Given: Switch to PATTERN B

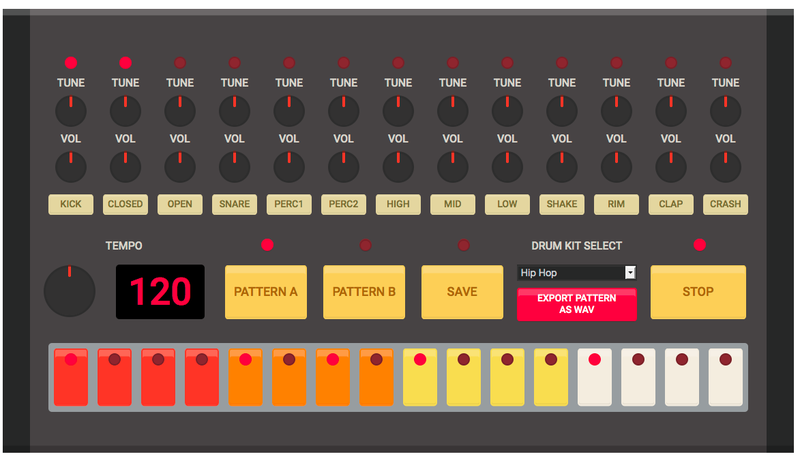Looking at the screenshot, I should (x=364, y=292).
